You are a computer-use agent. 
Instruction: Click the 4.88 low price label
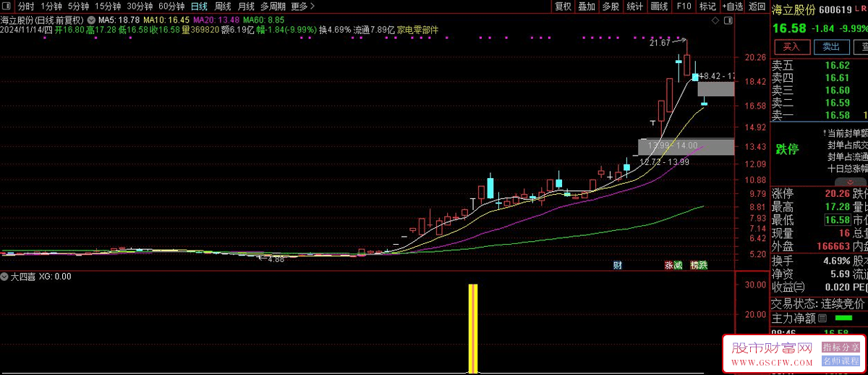[x=276, y=259]
